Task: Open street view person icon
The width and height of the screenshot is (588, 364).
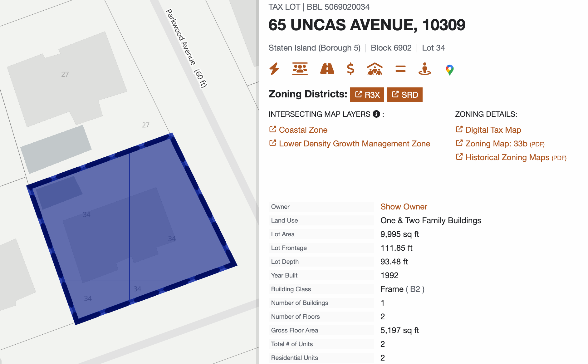Action: click(424, 69)
